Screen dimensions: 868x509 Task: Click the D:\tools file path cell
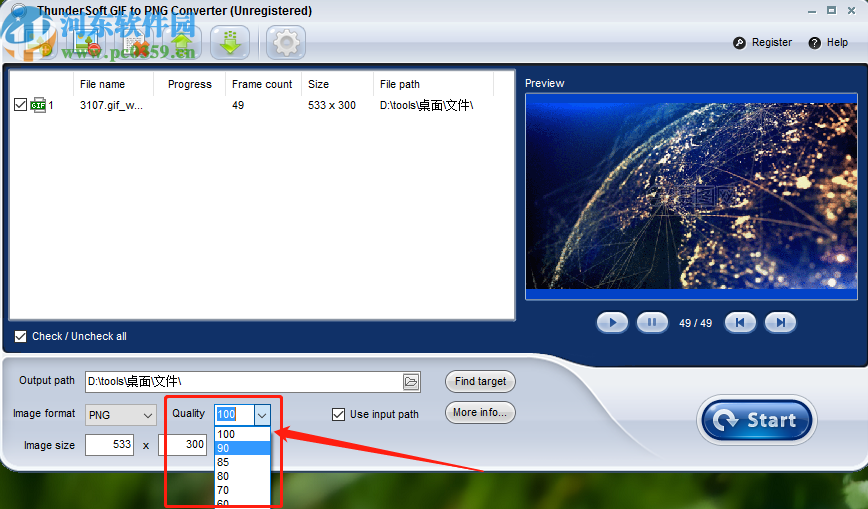point(426,105)
